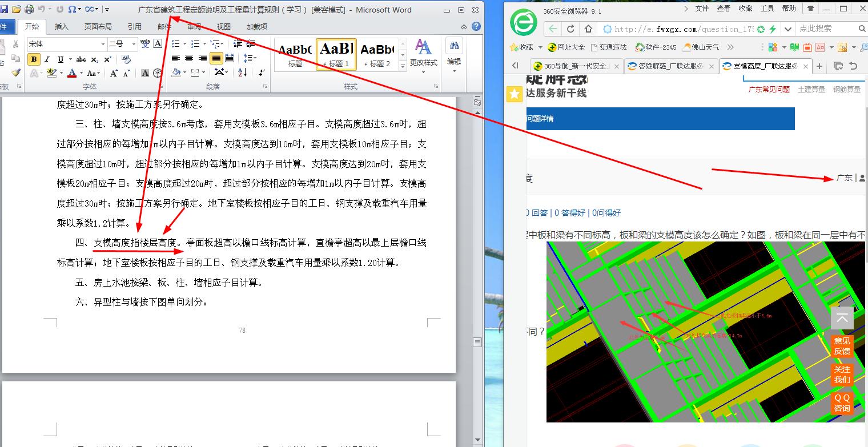Switch to 引用 ribbon tab
Screen dimensions: 868x447
click(x=135, y=26)
